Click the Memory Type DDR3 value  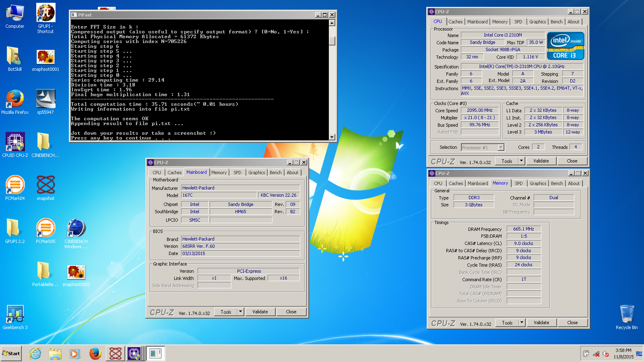coord(474,197)
